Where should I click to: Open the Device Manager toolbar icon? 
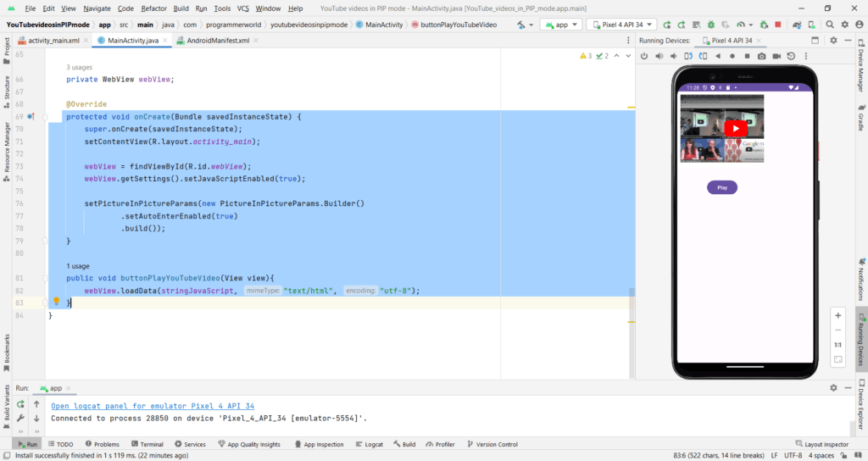pyautogui.click(x=811, y=25)
